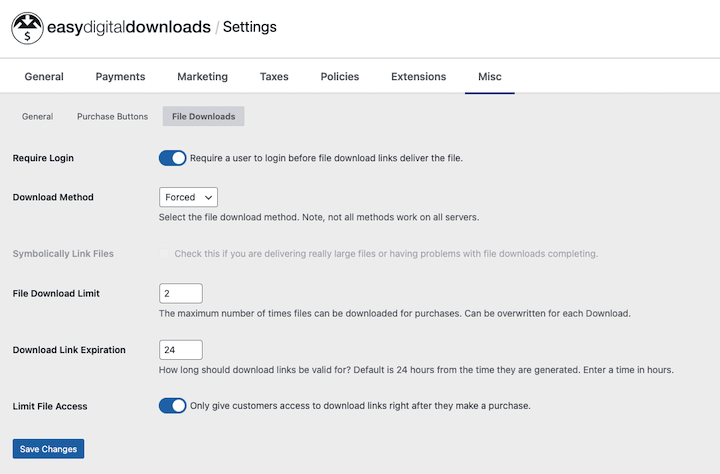Disable the Limit File Access toggle
Image resolution: width=720 pixels, height=474 pixels.
(173, 406)
